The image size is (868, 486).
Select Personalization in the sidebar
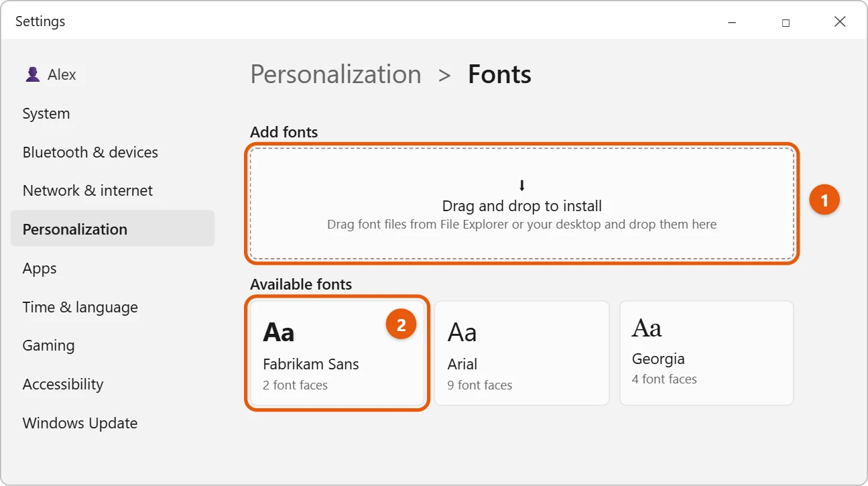(x=113, y=229)
